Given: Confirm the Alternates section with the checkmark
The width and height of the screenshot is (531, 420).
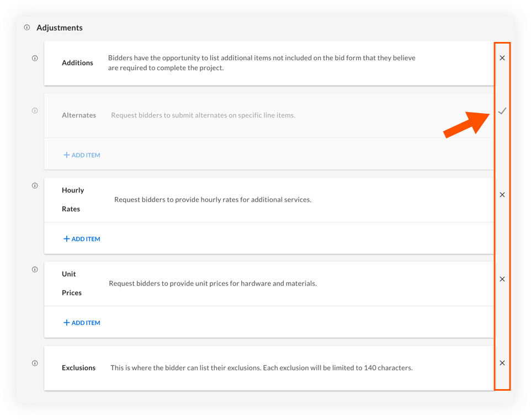Looking at the screenshot, I should pos(502,111).
